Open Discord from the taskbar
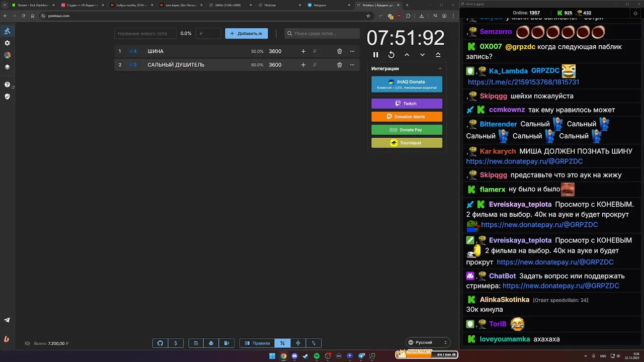 [x=294, y=356]
